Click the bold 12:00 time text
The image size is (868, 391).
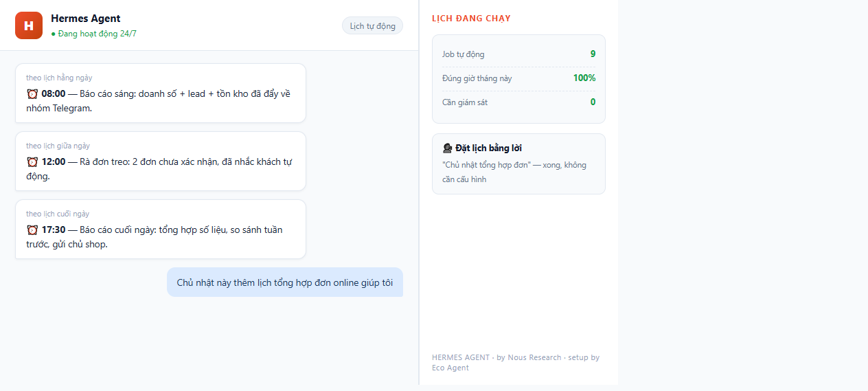pos(54,161)
